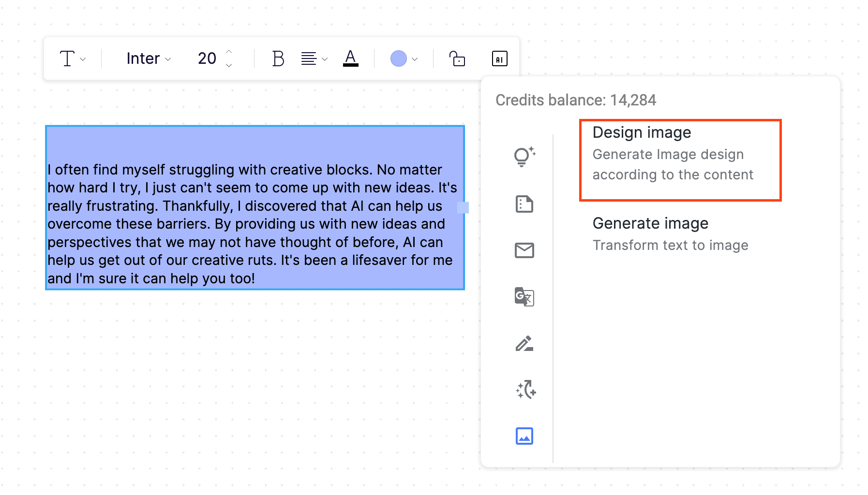Toggle bold formatting
This screenshot has height=495, width=868.
click(278, 58)
